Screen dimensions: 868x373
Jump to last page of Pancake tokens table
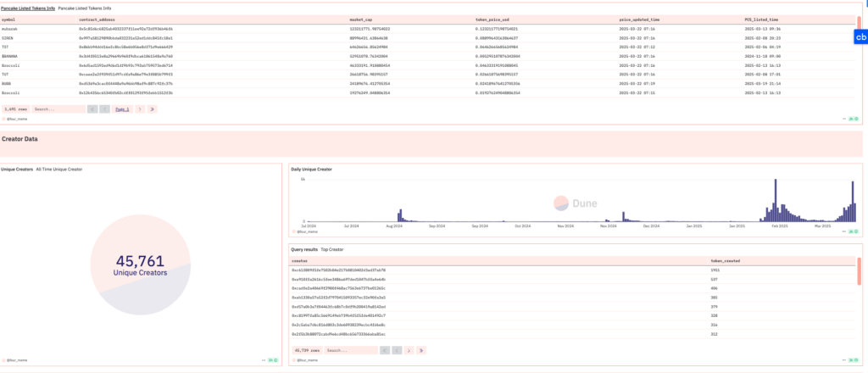(x=150, y=109)
